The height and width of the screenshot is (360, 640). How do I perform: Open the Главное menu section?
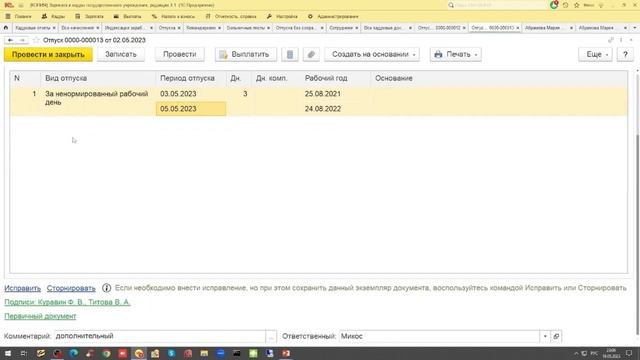pyautogui.click(x=19, y=16)
